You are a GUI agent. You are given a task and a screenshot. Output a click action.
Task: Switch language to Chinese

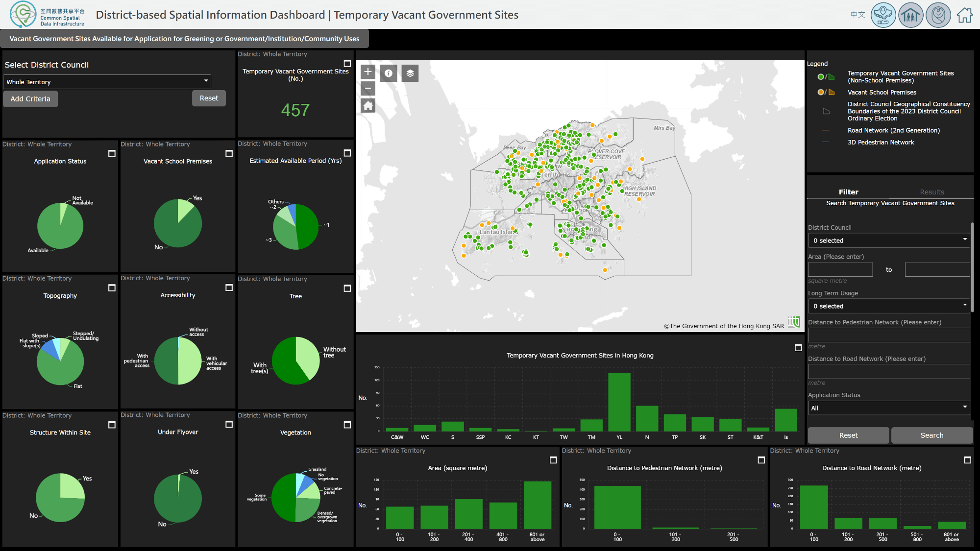pos(857,15)
